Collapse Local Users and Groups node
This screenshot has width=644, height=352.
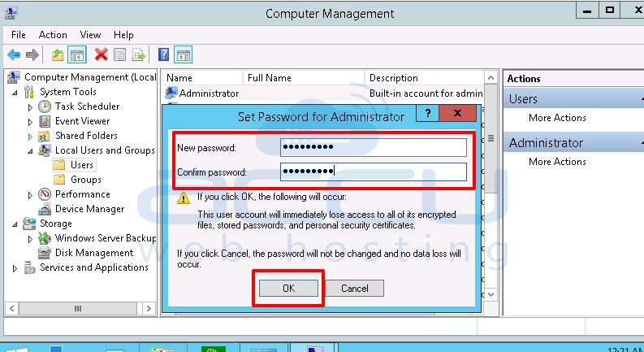click(30, 151)
